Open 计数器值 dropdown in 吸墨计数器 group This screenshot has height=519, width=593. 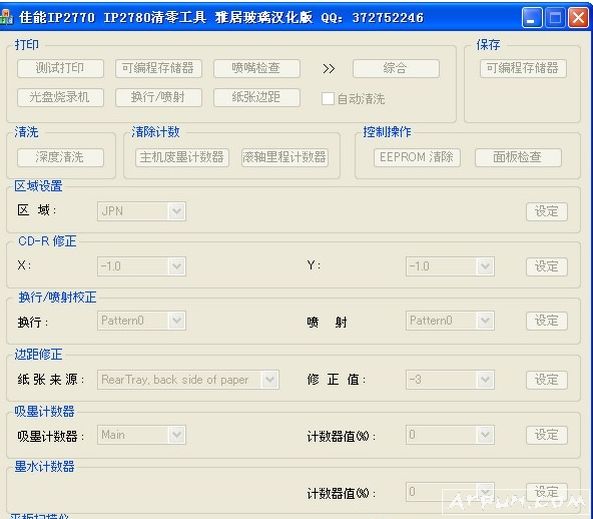450,435
